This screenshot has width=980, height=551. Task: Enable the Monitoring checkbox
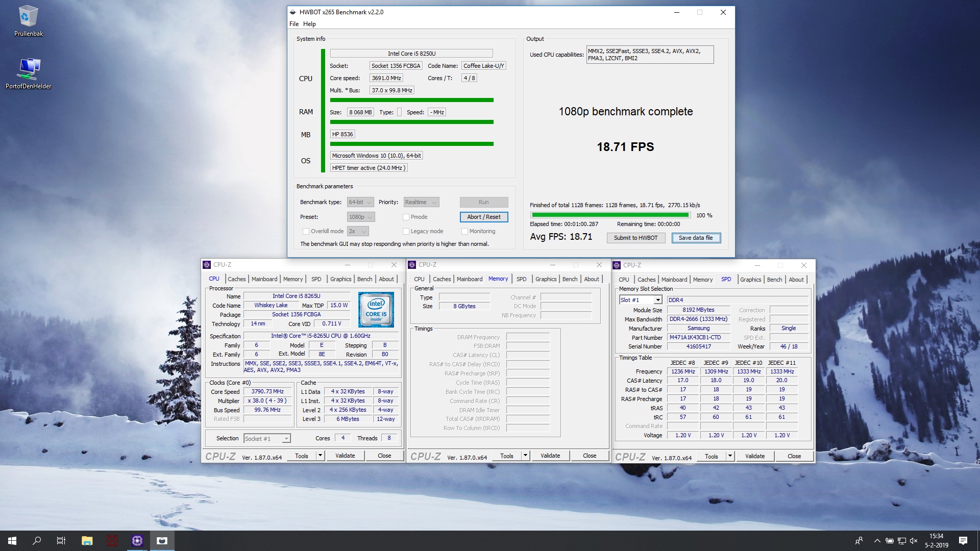pos(464,231)
